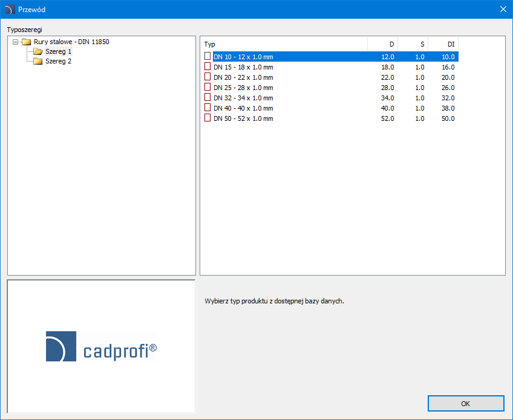The height and width of the screenshot is (420, 513).
Task: Sort list by the Typ column header
Action: (283, 44)
